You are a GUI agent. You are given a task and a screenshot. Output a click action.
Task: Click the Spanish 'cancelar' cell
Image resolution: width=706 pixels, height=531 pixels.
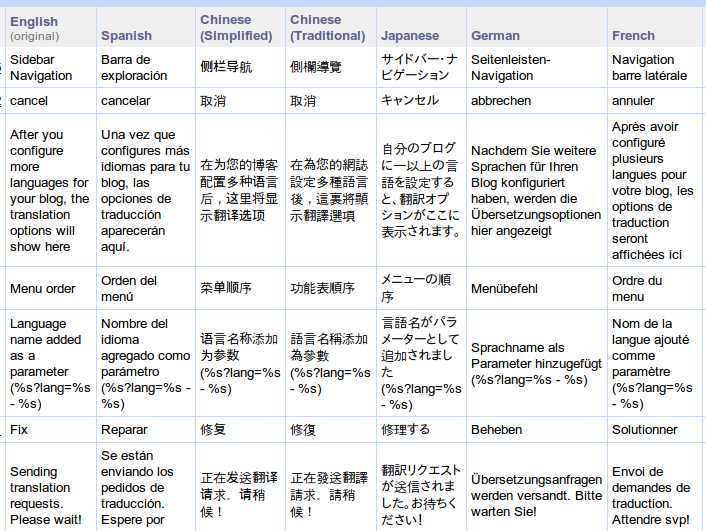146,101
